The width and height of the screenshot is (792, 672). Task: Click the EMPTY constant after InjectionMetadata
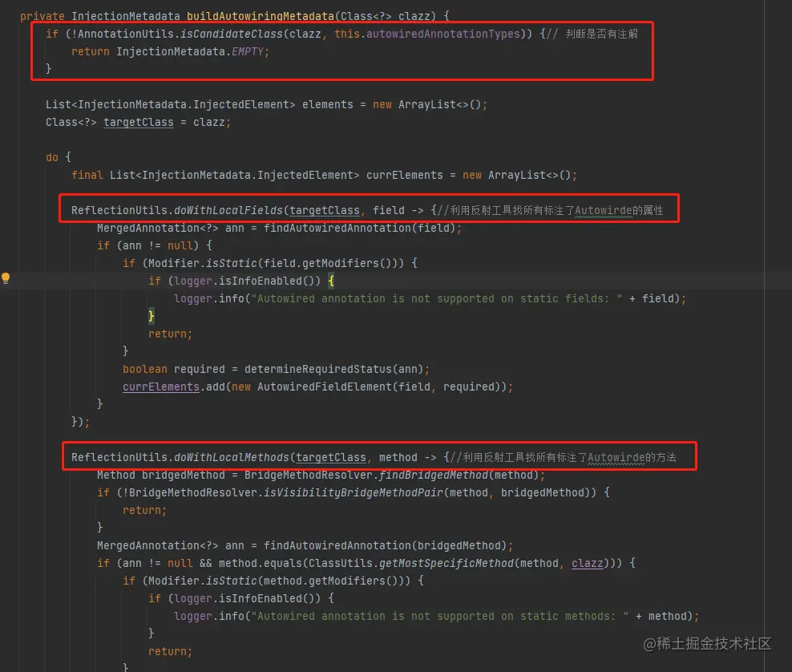point(248,51)
